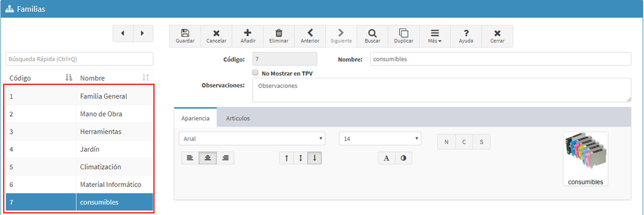Choose the text color A button
The width and height of the screenshot is (644, 215).
[386, 158]
